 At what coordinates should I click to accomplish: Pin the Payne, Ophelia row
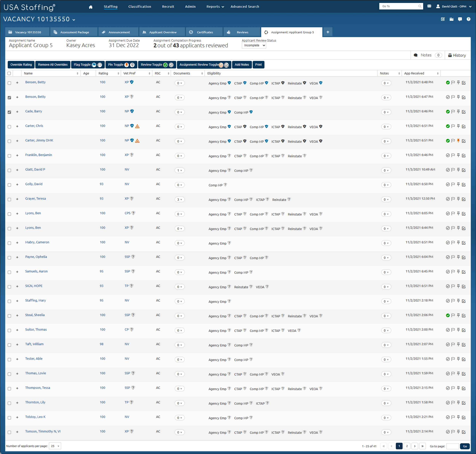(458, 257)
